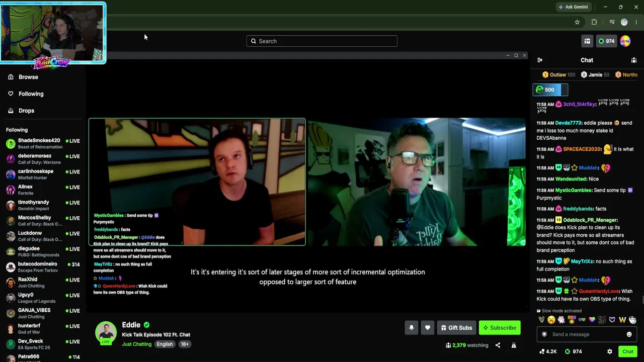Collapse the chat panel with arrow icon

point(540,60)
